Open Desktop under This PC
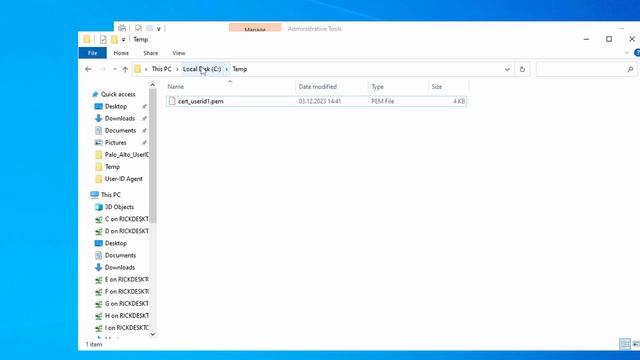The width and height of the screenshot is (640, 360). pyautogui.click(x=116, y=243)
